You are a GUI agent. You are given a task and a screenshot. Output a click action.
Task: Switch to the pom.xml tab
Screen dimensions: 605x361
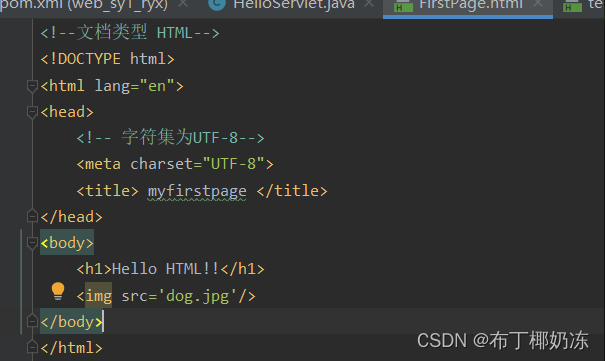[84, 5]
